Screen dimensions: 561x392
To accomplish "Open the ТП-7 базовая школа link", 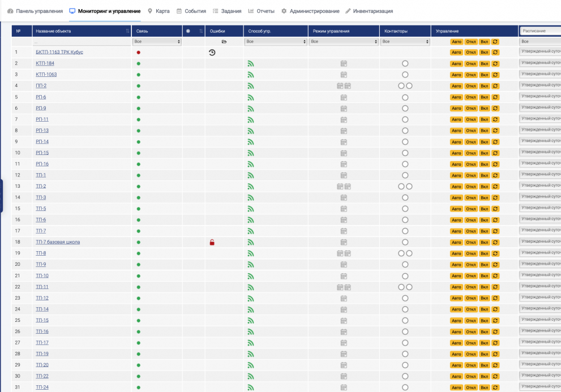I will (x=58, y=242).
